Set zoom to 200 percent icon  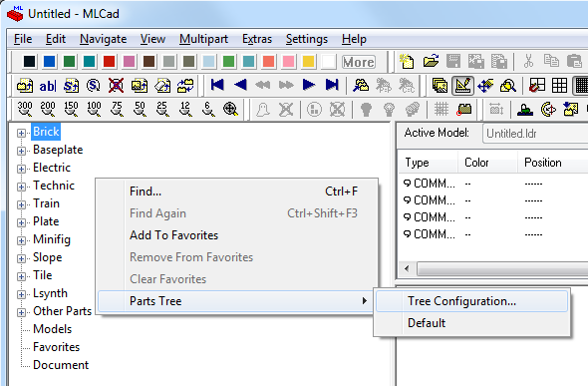click(48, 109)
